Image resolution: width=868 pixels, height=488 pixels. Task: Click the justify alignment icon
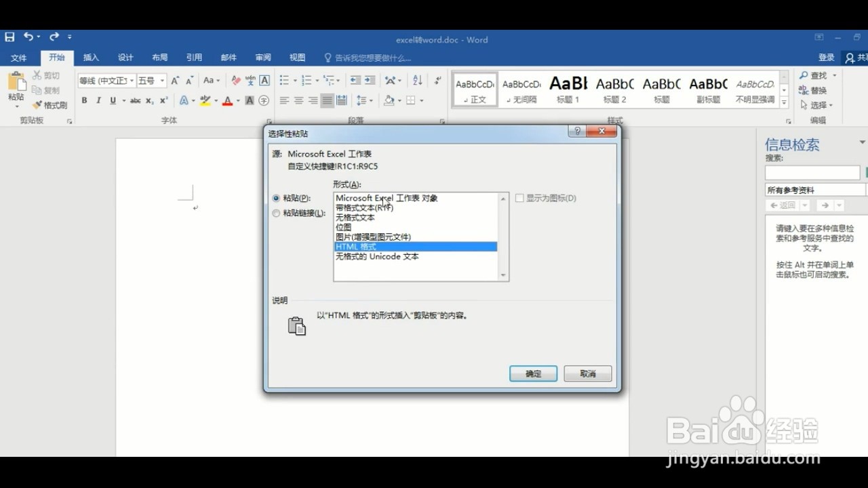[328, 100]
